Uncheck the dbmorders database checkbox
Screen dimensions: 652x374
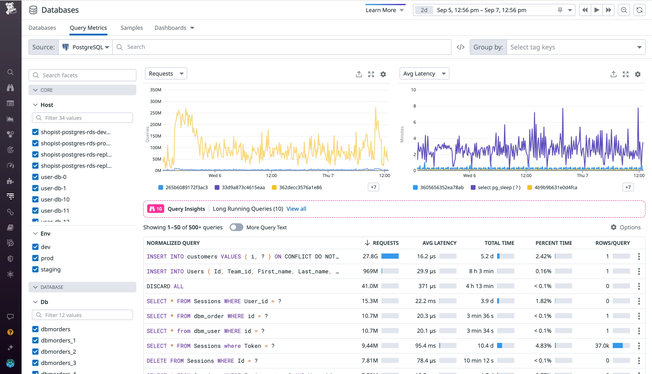click(x=35, y=329)
